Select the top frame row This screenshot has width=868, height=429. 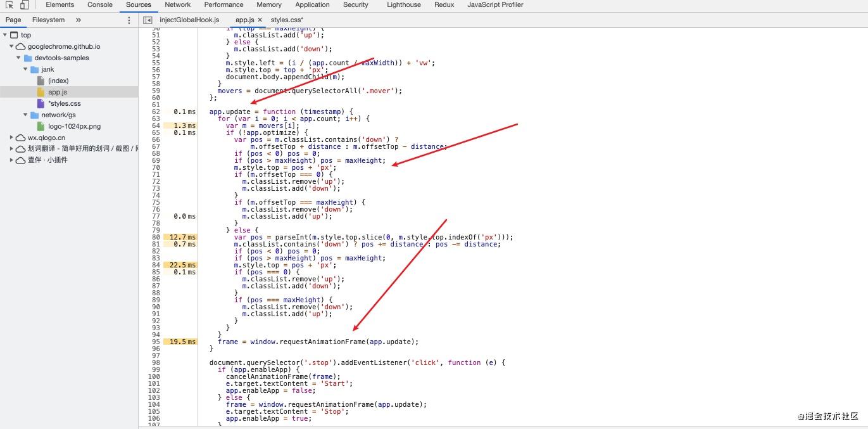click(x=69, y=35)
